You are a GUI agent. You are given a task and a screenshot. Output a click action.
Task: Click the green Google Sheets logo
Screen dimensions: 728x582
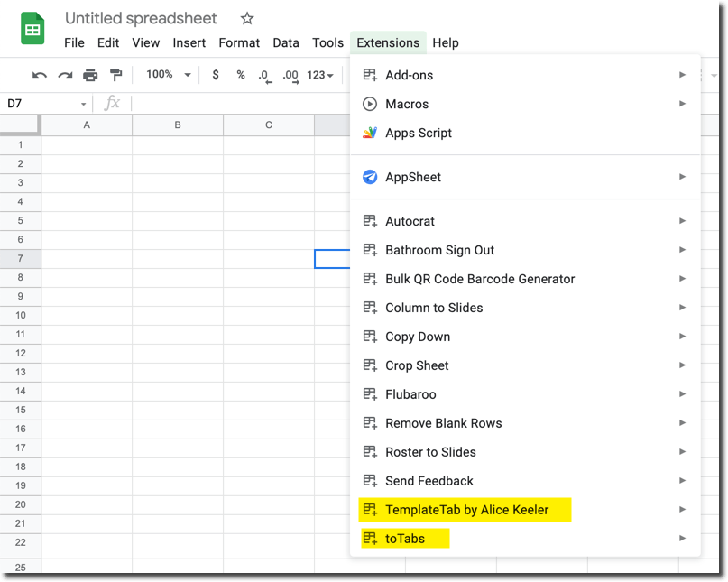pyautogui.click(x=32, y=28)
